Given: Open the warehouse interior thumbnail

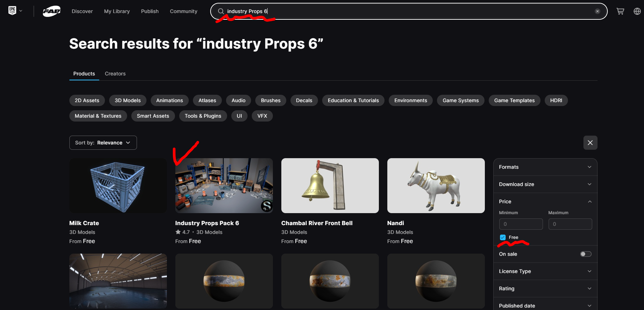Looking at the screenshot, I should click(118, 281).
